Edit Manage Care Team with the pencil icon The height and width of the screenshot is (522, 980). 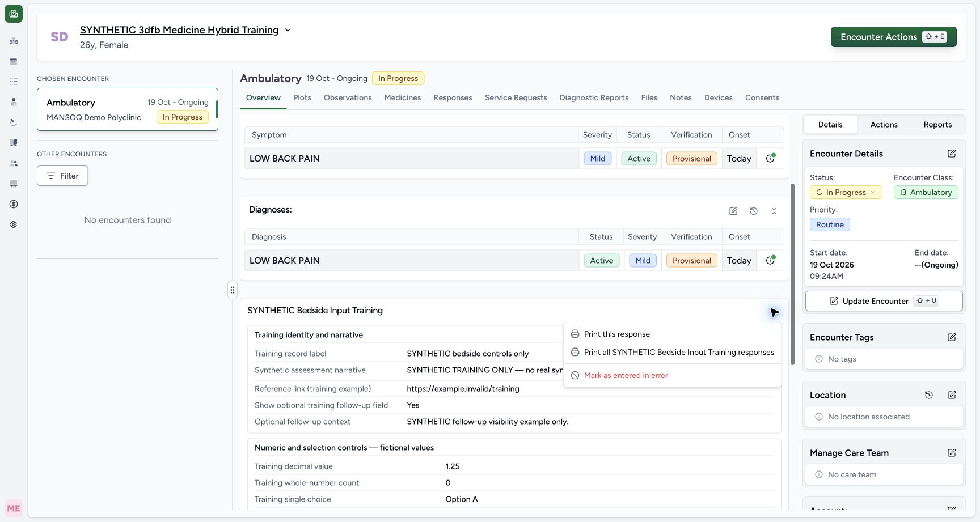pos(952,453)
